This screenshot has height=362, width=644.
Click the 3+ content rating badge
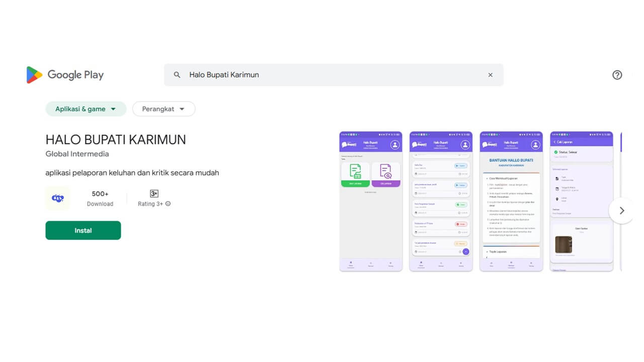pos(154,194)
